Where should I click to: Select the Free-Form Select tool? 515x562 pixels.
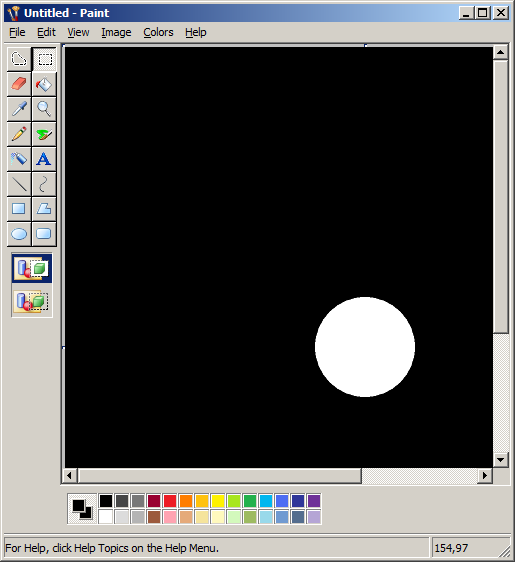(x=19, y=59)
